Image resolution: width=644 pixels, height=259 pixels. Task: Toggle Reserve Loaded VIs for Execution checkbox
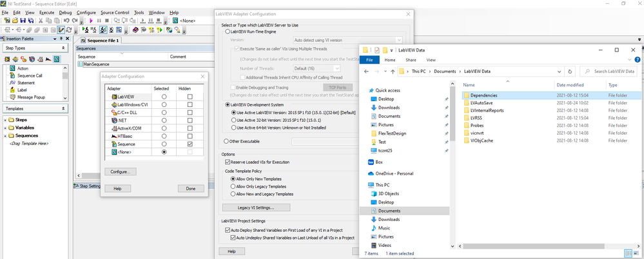click(x=228, y=162)
